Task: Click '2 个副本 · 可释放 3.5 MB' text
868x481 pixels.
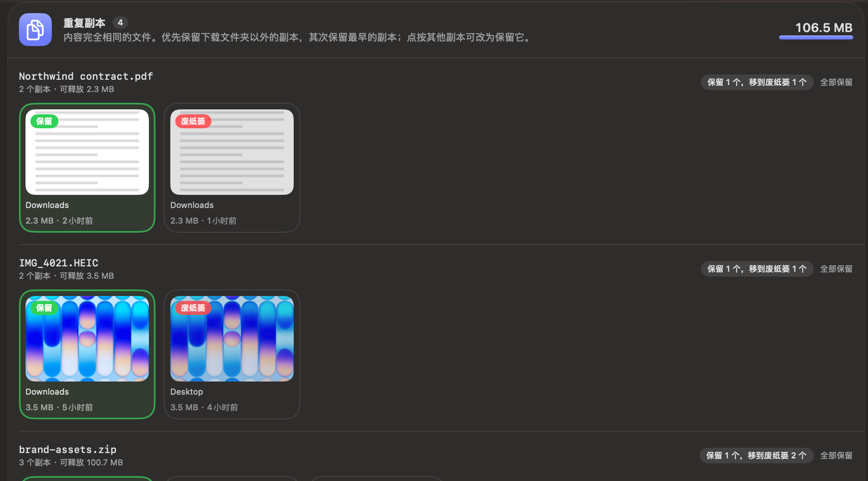Action: pos(67,276)
